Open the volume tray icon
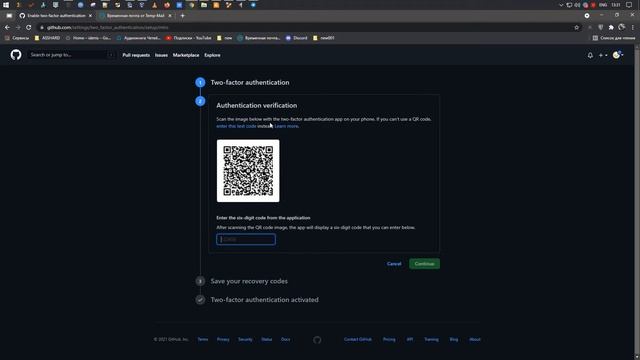Viewport: 640px width, 360px height. point(577,5)
